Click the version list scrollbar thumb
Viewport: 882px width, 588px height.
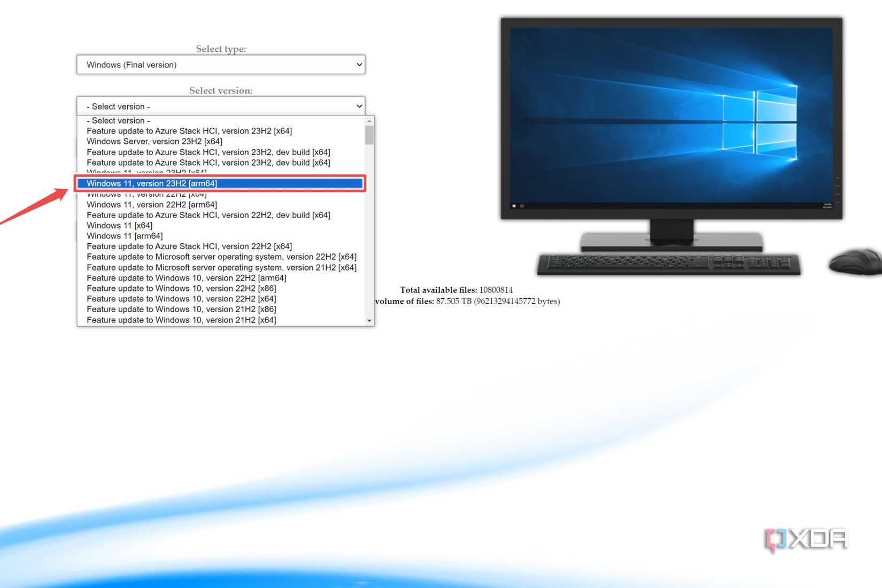[x=369, y=135]
